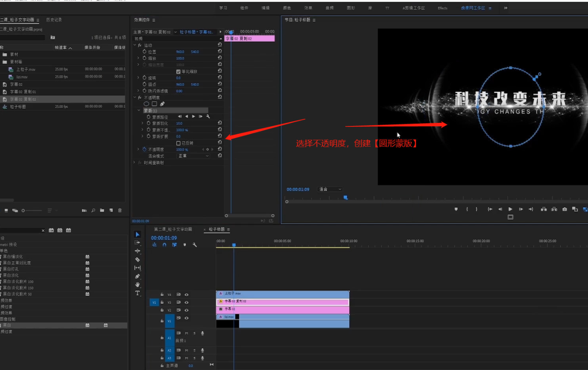
Task: Collapse the 不透明度 effect section
Action: [135, 97]
